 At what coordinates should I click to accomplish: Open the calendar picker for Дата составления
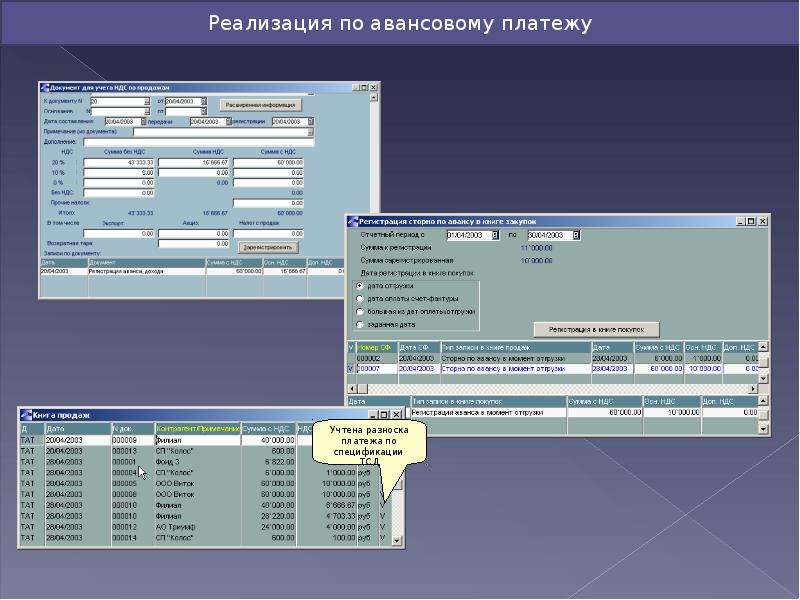(143, 121)
